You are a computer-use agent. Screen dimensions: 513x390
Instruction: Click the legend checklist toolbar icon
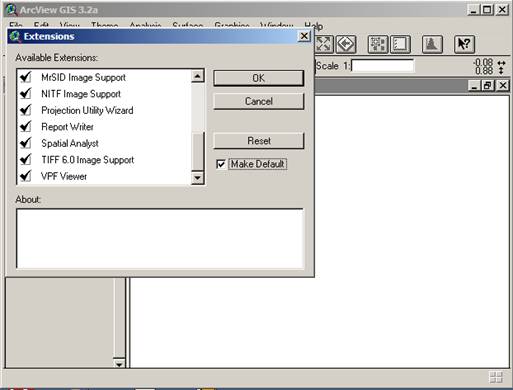[x=400, y=44]
